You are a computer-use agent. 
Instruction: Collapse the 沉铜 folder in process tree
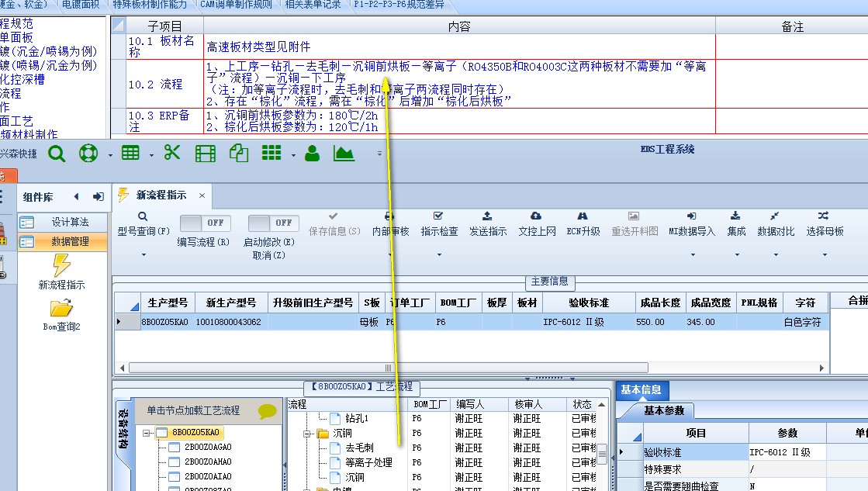click(x=307, y=434)
